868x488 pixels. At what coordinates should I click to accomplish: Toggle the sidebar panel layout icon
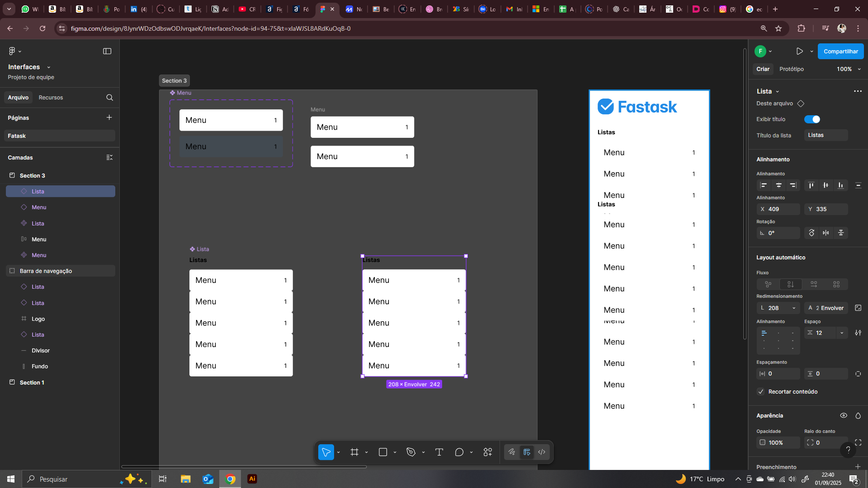pyautogui.click(x=107, y=51)
